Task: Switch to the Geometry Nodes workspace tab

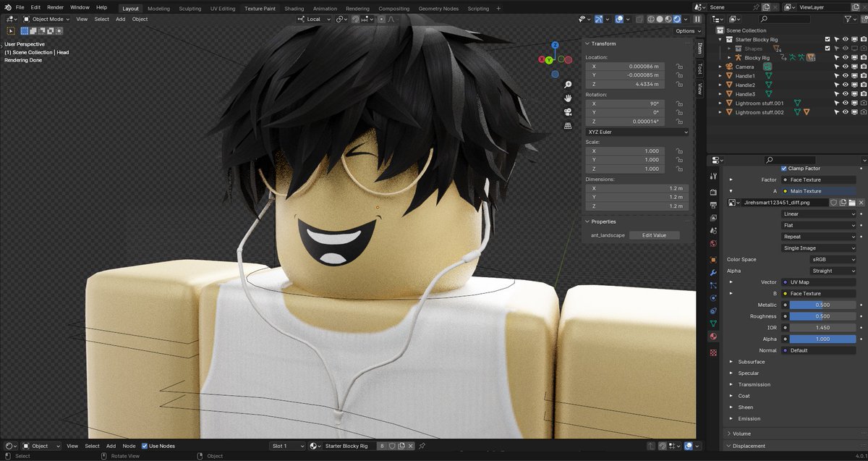Action: pos(438,8)
